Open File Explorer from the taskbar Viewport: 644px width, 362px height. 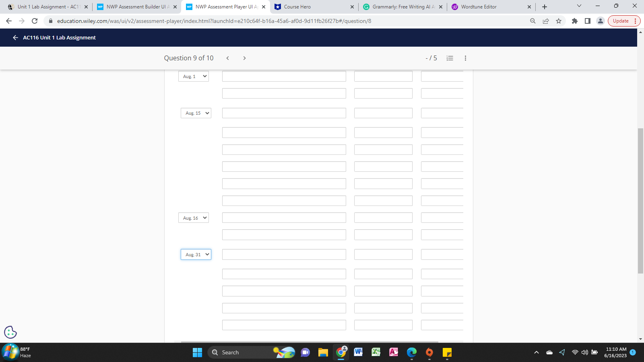[x=323, y=352]
